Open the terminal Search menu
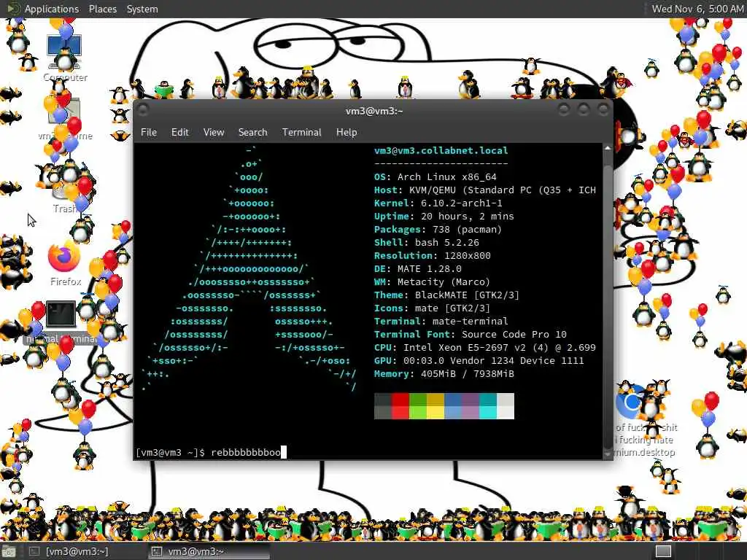 (x=252, y=132)
